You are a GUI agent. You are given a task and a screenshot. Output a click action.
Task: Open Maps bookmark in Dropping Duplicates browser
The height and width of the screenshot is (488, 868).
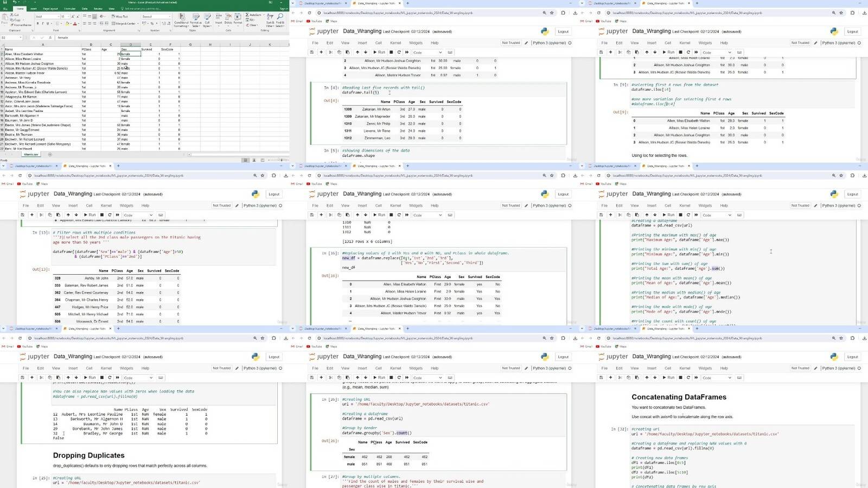point(42,346)
